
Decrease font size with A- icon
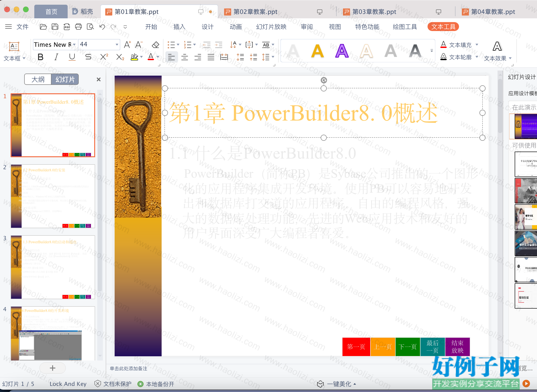(139, 45)
